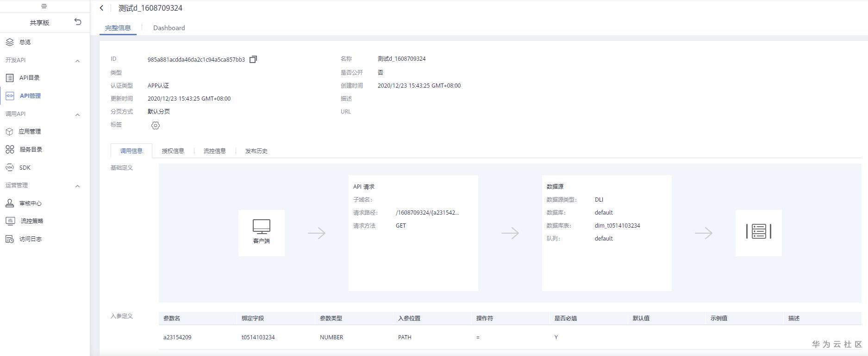The image size is (868, 356).
Task: Click parameter name cell a23154209
Action: coord(177,337)
